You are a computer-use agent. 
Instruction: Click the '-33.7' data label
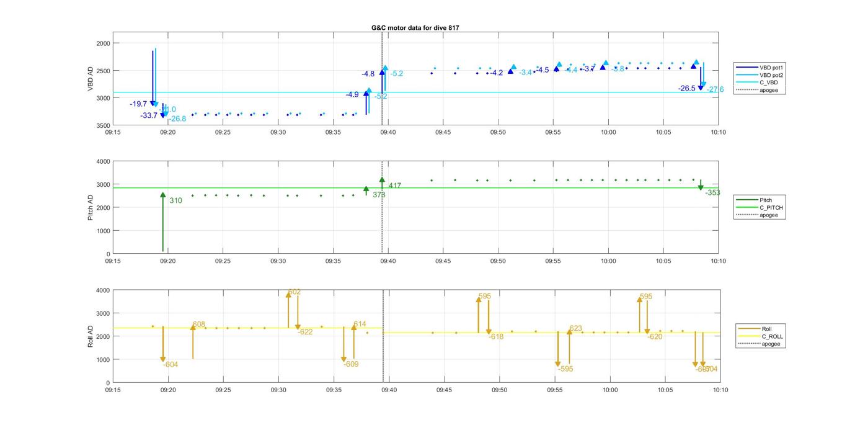(x=149, y=115)
